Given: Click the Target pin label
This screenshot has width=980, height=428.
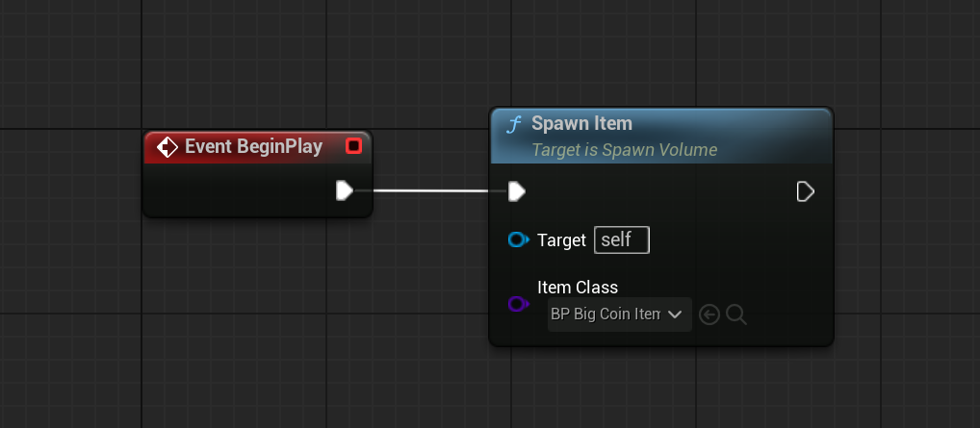Looking at the screenshot, I should (x=561, y=240).
